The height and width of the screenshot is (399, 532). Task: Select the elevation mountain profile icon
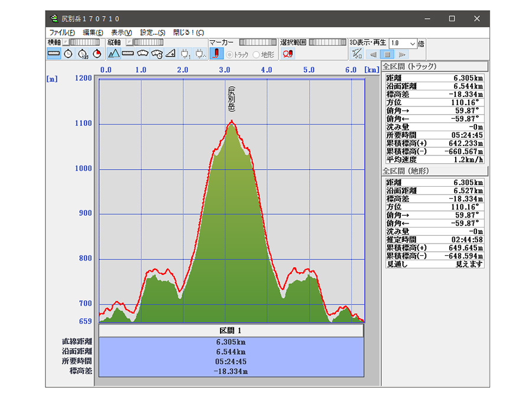pyautogui.click(x=114, y=54)
